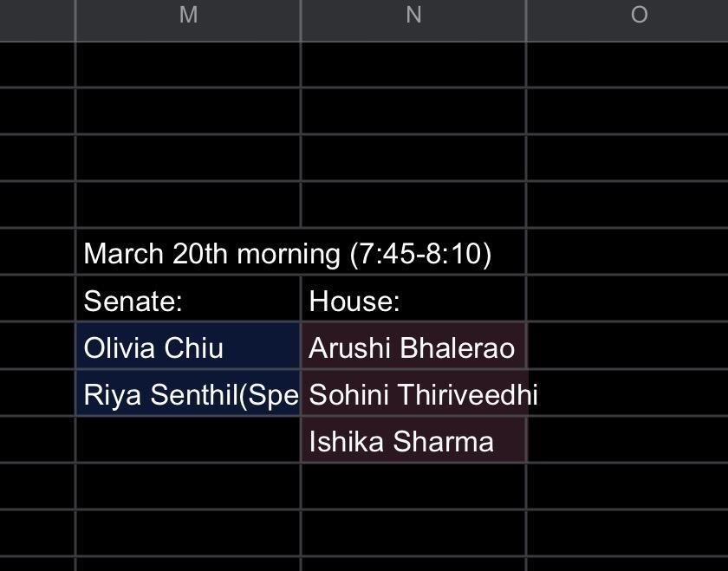This screenshot has width=728, height=571.
Task: Select empty cell below Riya Senthil
Action: click(187, 441)
